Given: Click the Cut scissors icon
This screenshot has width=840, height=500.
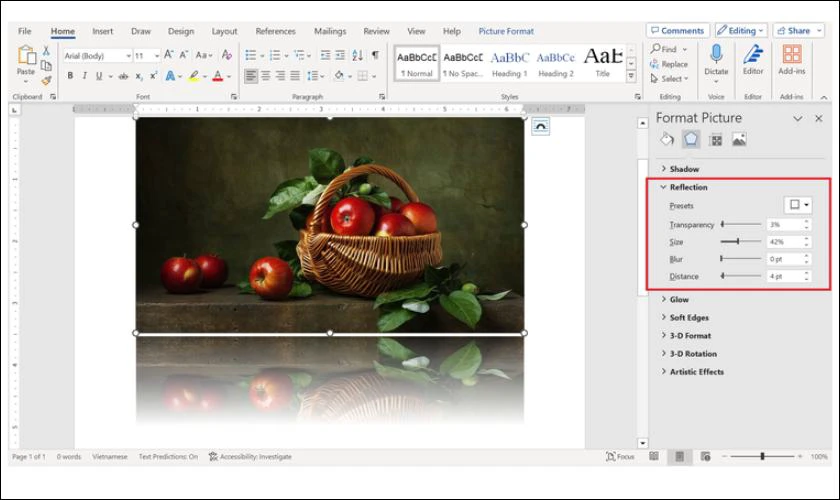Looking at the screenshot, I should [46, 51].
